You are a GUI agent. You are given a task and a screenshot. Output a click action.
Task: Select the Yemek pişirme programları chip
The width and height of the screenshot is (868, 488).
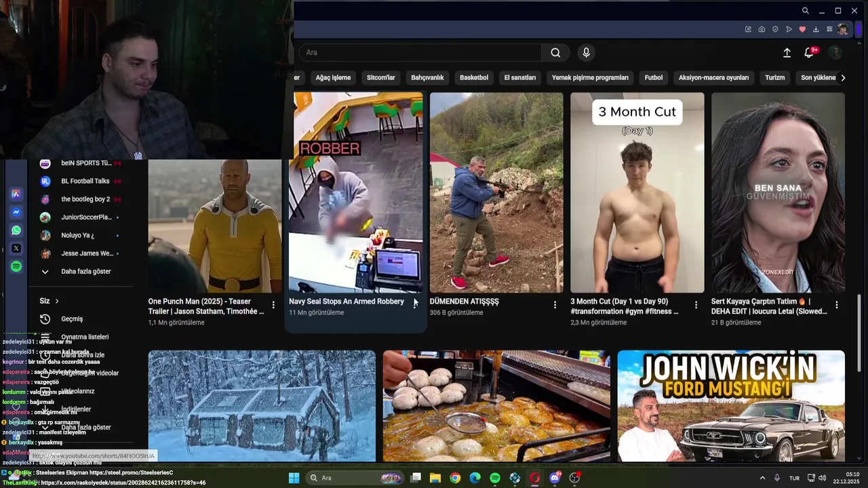[590, 77]
